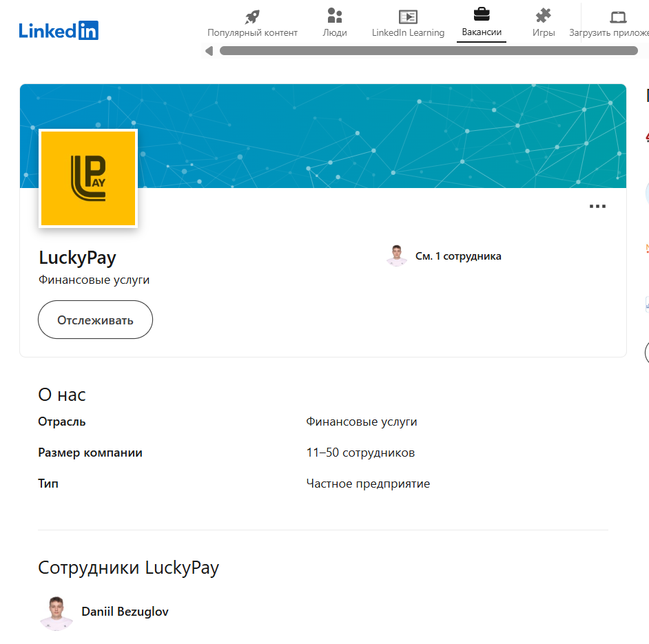Screen dimensions: 649x644
Task: Click the LinkedIn logo
Action: tap(59, 30)
